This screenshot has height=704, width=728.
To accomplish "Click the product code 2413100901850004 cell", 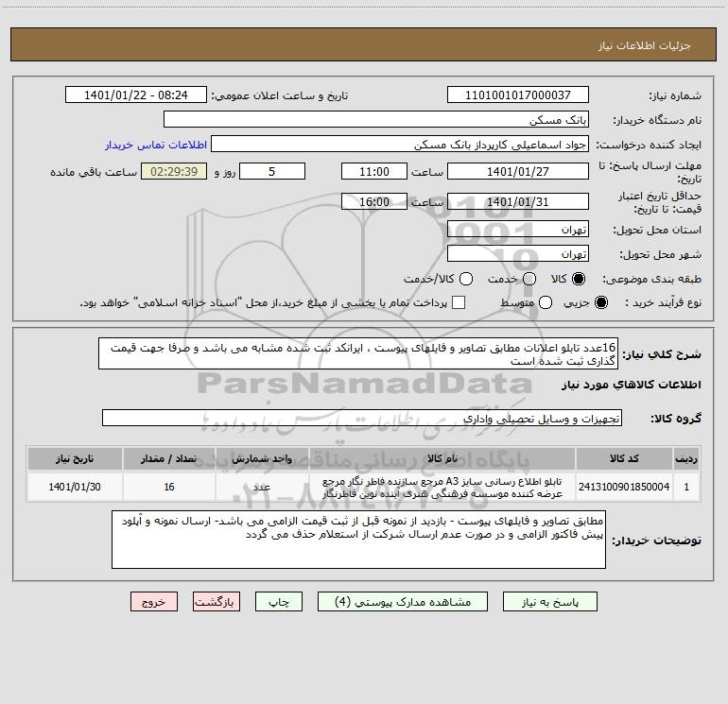I will point(624,487).
